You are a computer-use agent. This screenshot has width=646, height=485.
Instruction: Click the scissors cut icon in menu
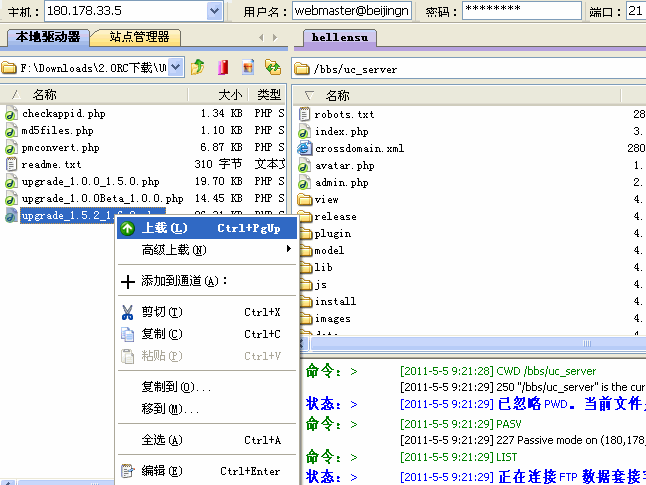127,312
